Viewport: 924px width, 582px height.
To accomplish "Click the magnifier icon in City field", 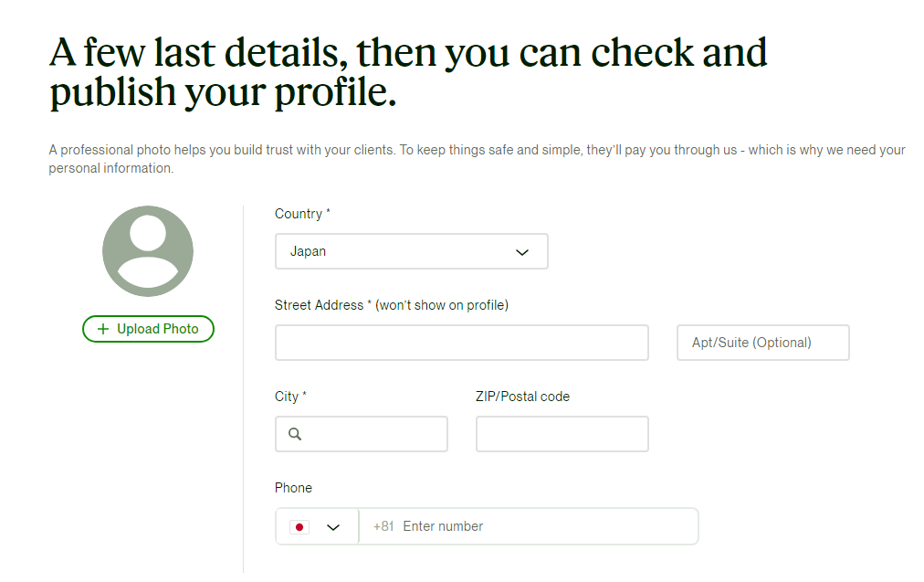I will [295, 434].
